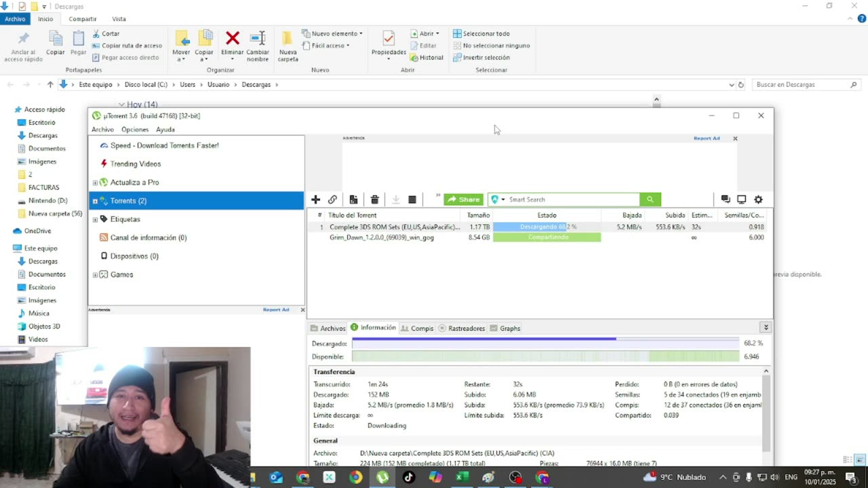
Task: Sort by Tamaño column header
Action: tap(478, 215)
